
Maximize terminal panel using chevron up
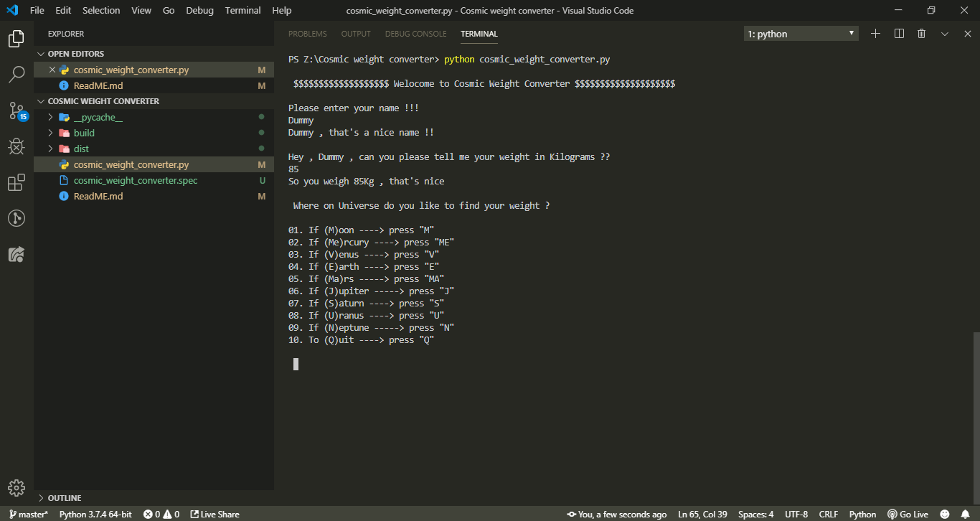point(945,34)
